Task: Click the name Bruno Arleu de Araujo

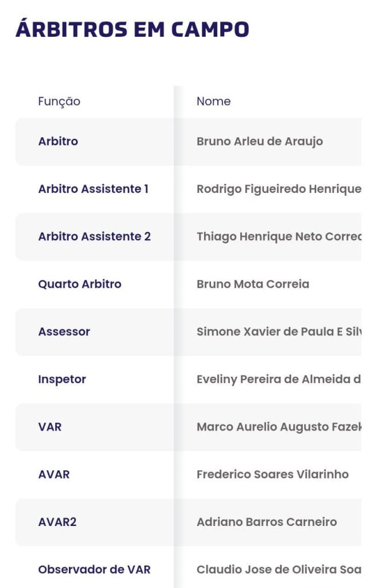Action: pos(260,141)
